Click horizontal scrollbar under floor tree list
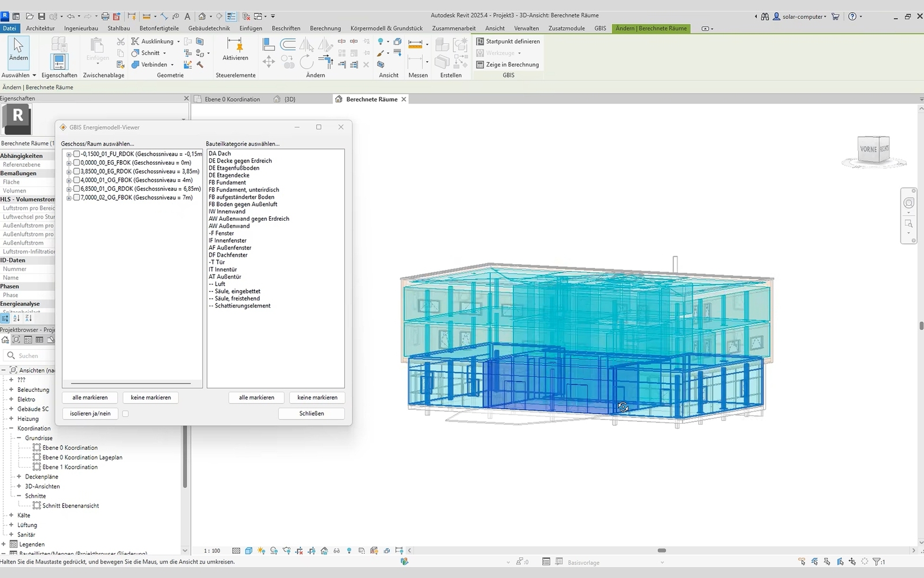Screen dimensions: 924x578 [131, 383]
